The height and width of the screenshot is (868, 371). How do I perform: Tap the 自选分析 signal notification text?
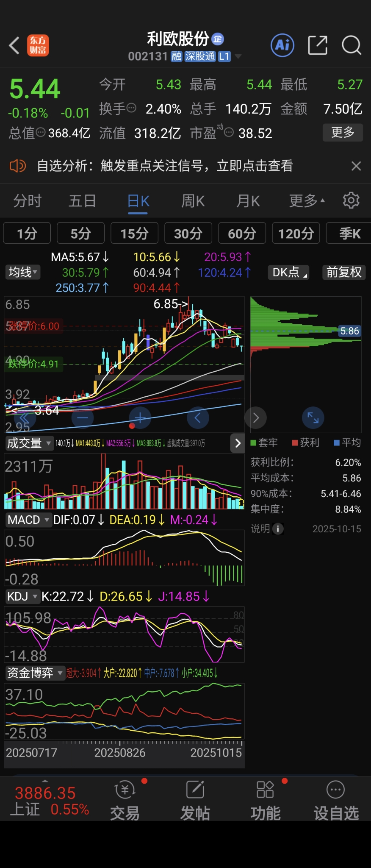[x=165, y=166]
